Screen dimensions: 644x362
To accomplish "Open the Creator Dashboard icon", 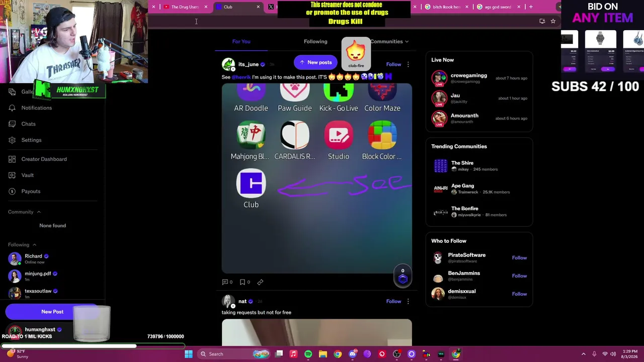I will pyautogui.click(x=12, y=159).
